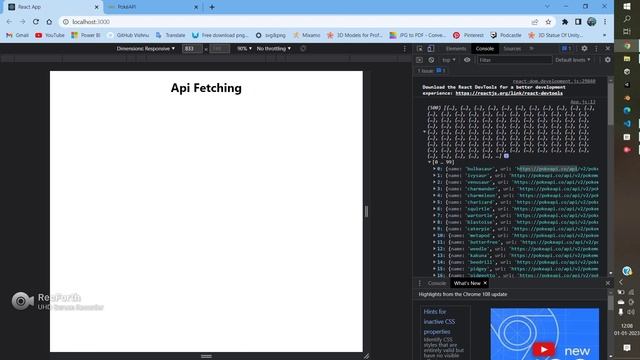Open the Chrome profile avatar
The width and height of the screenshot is (640, 360).
[x=591, y=22]
